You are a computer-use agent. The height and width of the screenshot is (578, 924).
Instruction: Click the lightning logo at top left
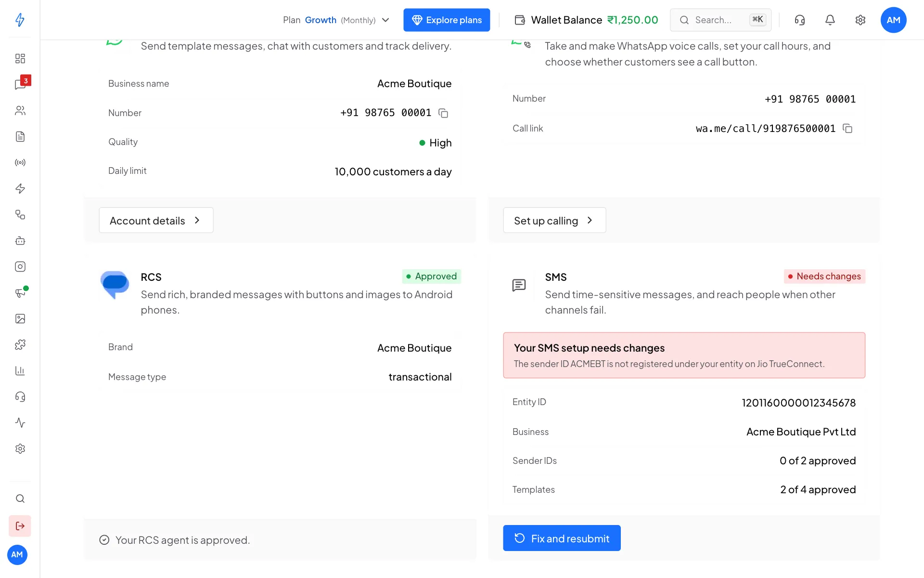click(20, 20)
